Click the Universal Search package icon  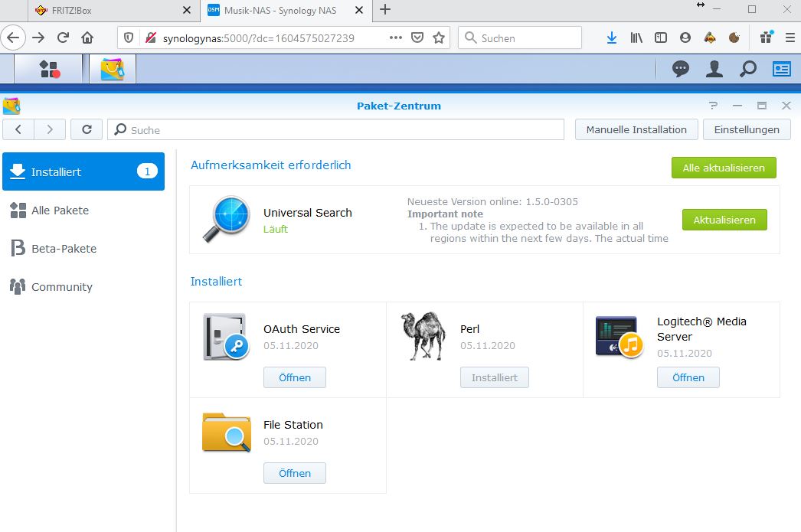coord(227,219)
